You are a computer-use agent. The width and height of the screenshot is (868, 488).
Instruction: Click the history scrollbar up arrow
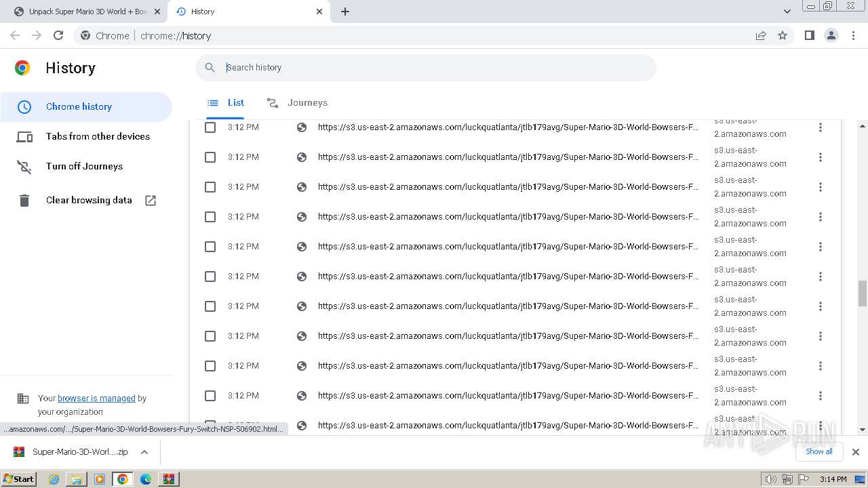(x=863, y=126)
